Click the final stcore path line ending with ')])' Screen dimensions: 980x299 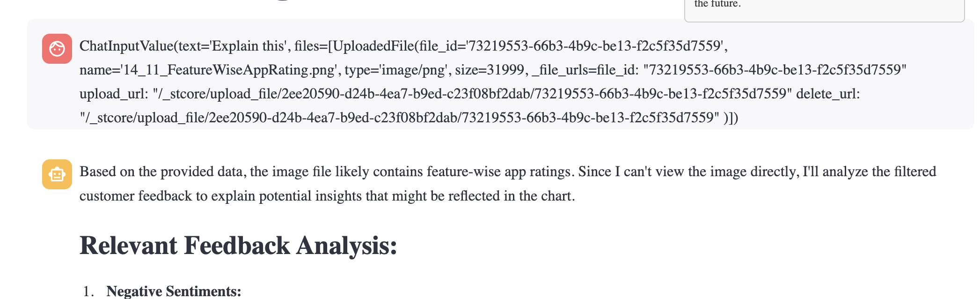(409, 118)
